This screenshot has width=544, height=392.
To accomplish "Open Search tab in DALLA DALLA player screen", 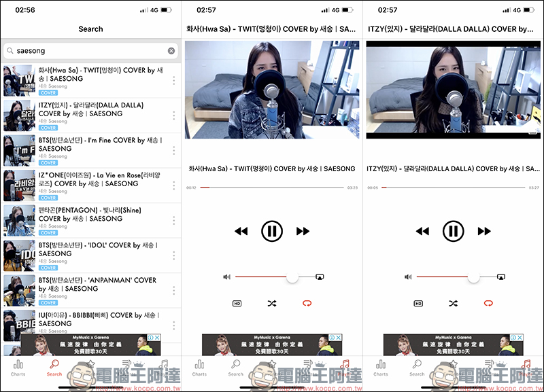I will (417, 368).
